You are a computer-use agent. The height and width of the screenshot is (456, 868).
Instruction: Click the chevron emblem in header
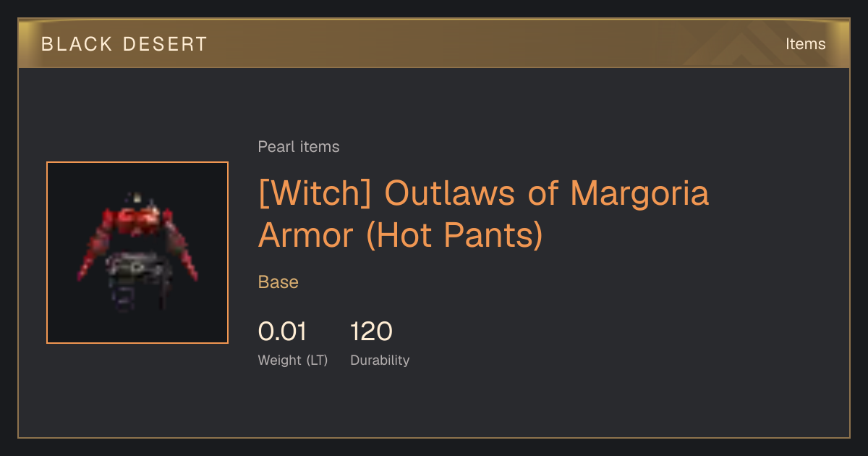coord(740,44)
